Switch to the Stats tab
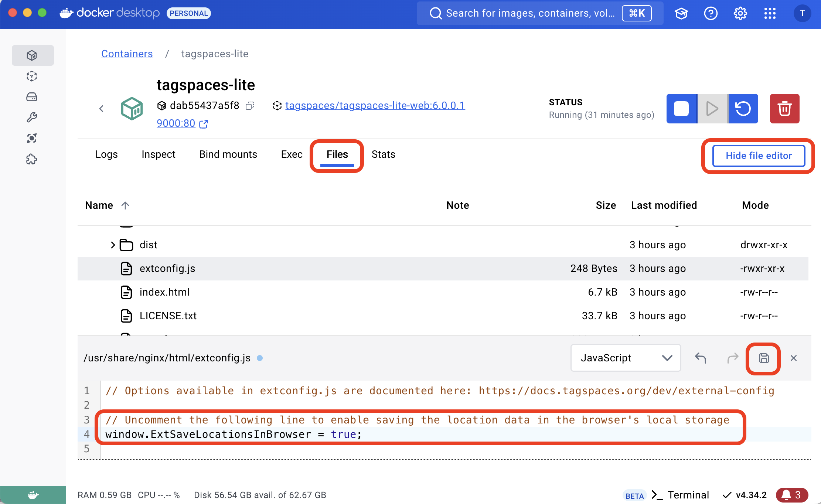The width and height of the screenshot is (821, 504). click(384, 154)
